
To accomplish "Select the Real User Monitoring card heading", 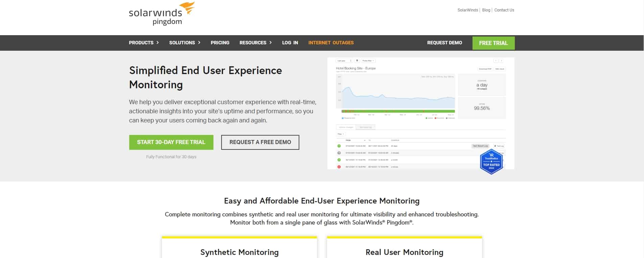I will point(404,252).
